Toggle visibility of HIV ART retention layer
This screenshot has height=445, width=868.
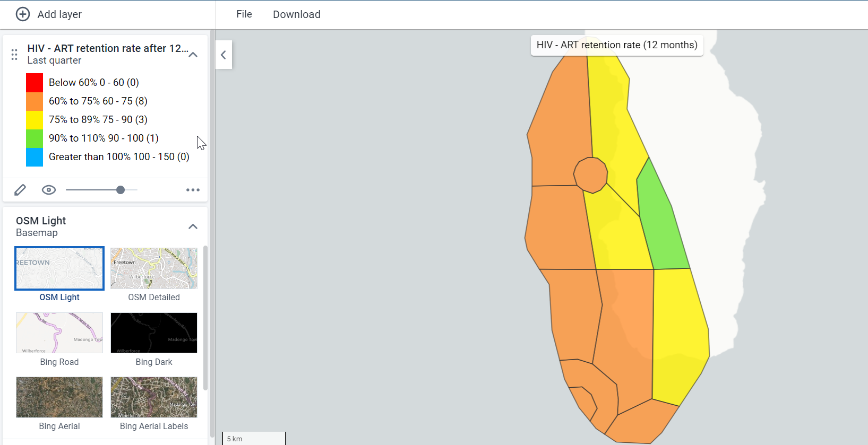tap(49, 190)
